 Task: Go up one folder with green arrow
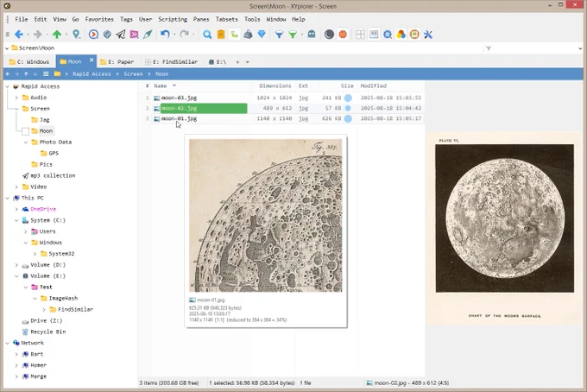tap(56, 35)
